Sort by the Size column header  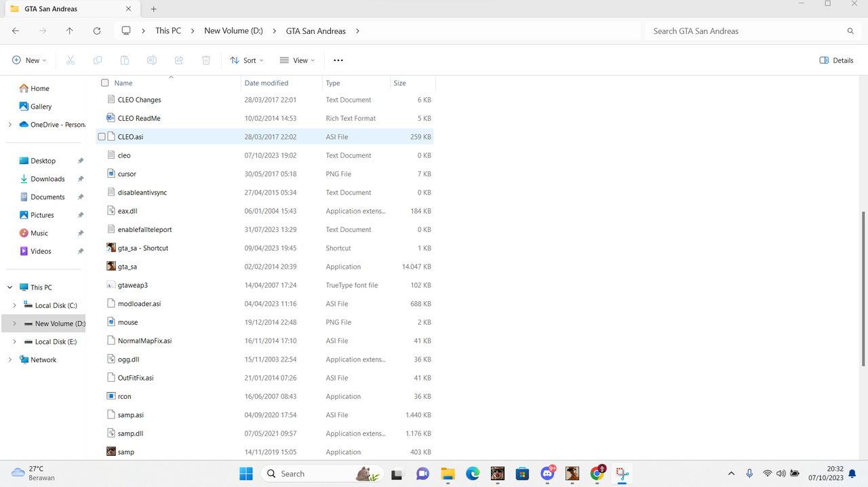[400, 83]
